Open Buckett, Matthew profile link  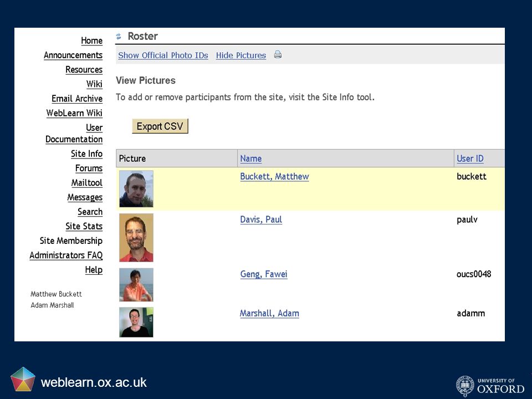(274, 176)
